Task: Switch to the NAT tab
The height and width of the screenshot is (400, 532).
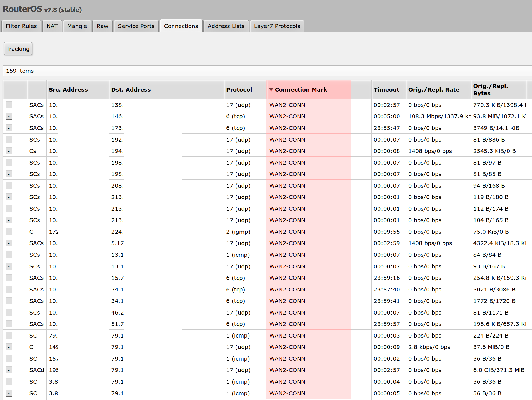Action: coord(52,26)
